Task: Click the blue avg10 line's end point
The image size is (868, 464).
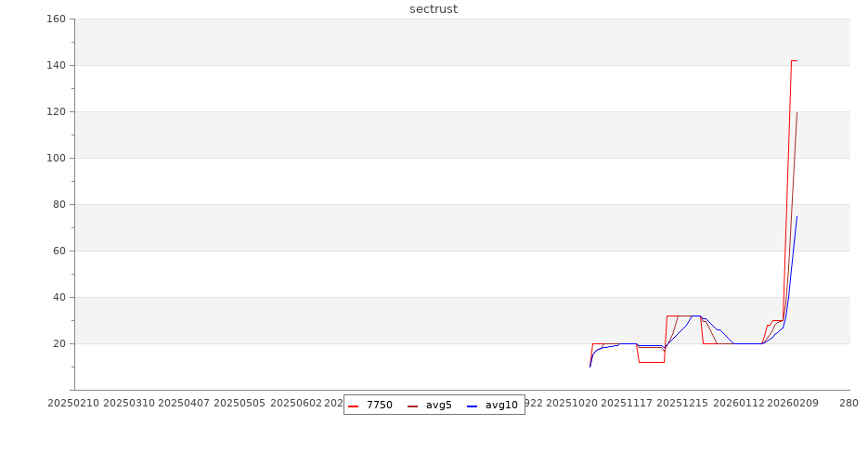Action: click(797, 216)
